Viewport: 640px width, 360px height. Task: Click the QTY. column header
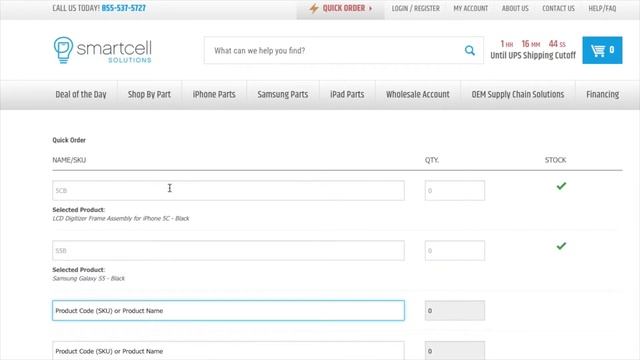pos(432,160)
